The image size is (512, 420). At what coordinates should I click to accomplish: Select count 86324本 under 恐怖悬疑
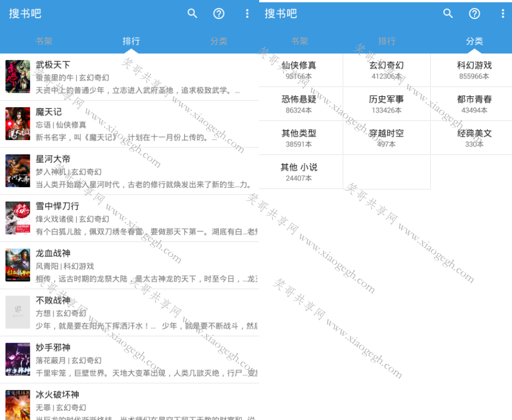(x=299, y=110)
